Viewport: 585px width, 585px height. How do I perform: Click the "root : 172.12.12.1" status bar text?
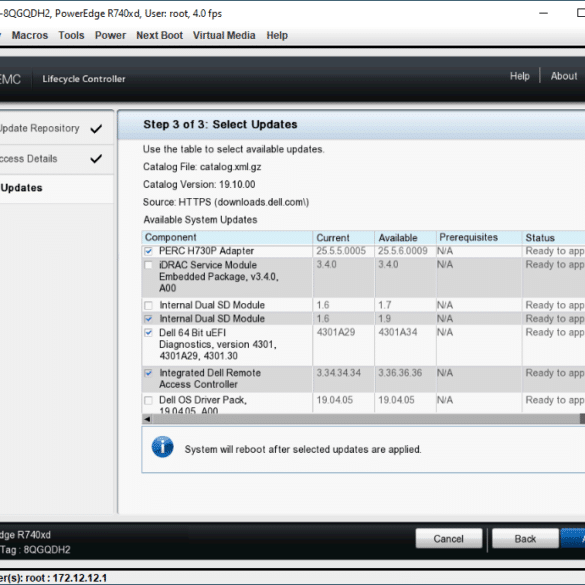click(x=66, y=578)
